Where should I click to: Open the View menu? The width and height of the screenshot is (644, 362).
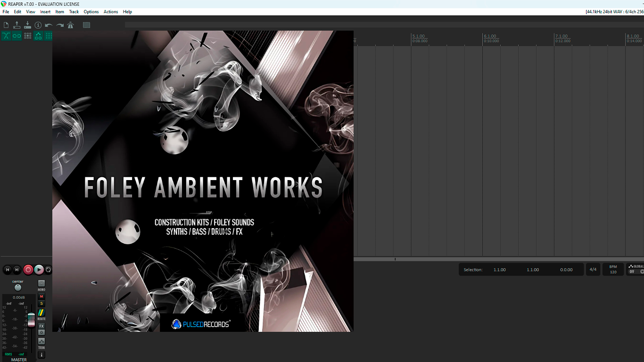click(x=31, y=12)
